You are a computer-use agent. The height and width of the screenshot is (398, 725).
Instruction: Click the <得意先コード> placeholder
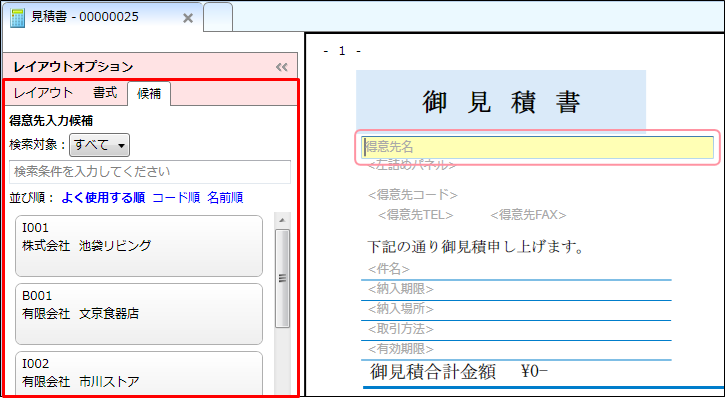point(413,195)
